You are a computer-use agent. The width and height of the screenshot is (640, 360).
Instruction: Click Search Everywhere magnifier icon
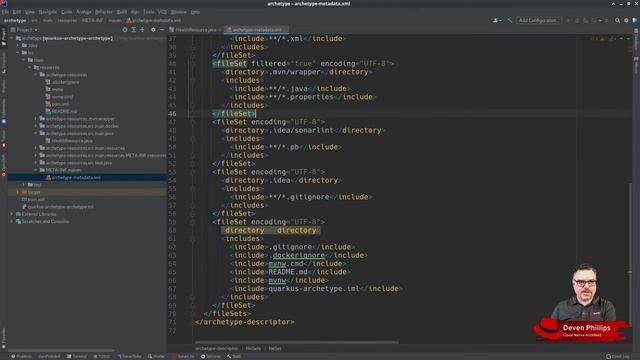point(618,20)
